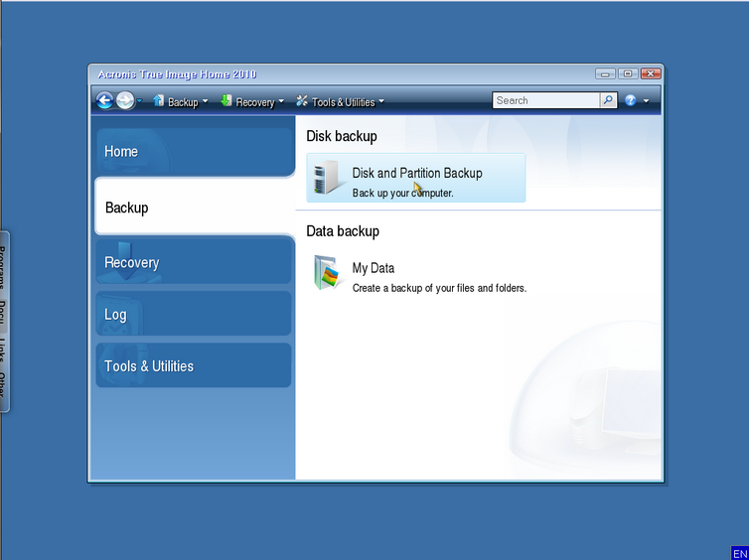Expand the Recovery toolbar dropdown arrow
Image resolution: width=749 pixels, height=560 pixels.
coord(281,101)
